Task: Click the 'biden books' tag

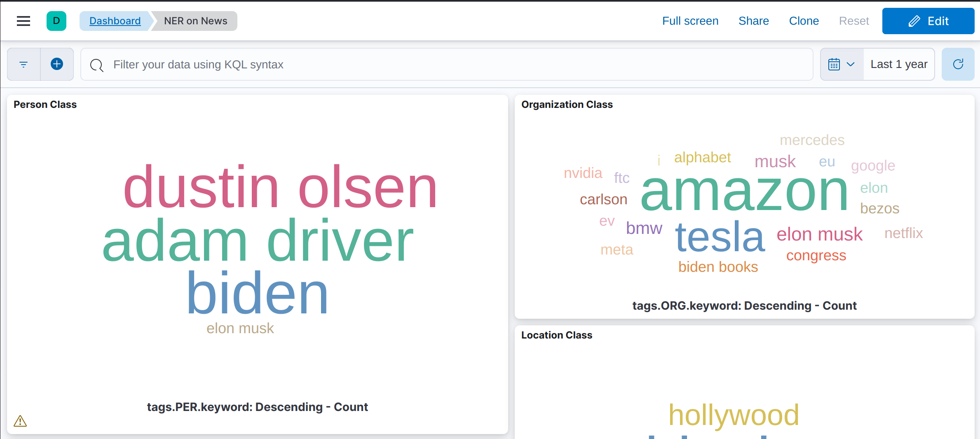Action: [718, 267]
